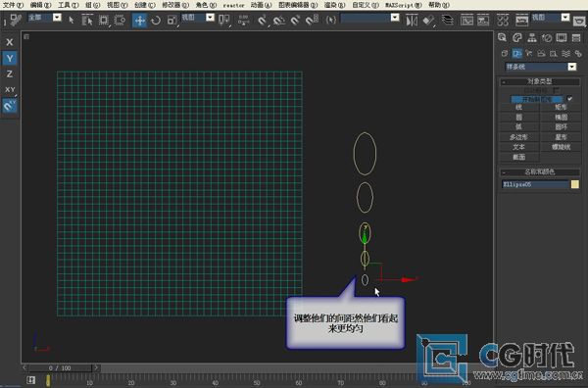Select the Move tool in toolbar
Viewport: 588px width, 388px height.
(139, 20)
